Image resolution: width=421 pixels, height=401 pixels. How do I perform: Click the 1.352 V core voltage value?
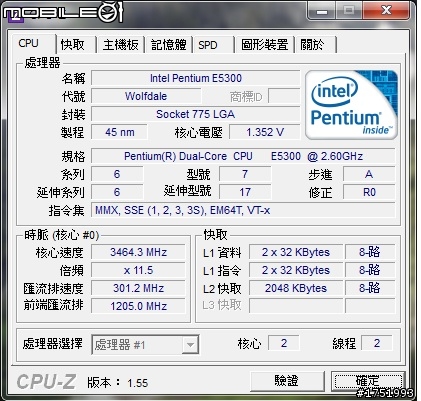point(265,132)
